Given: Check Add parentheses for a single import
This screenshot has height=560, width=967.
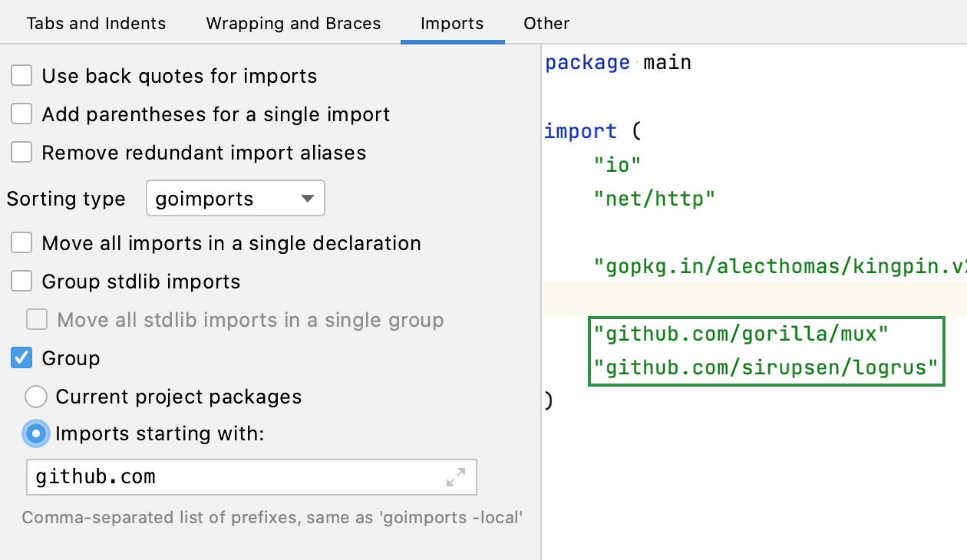Looking at the screenshot, I should pos(21,114).
